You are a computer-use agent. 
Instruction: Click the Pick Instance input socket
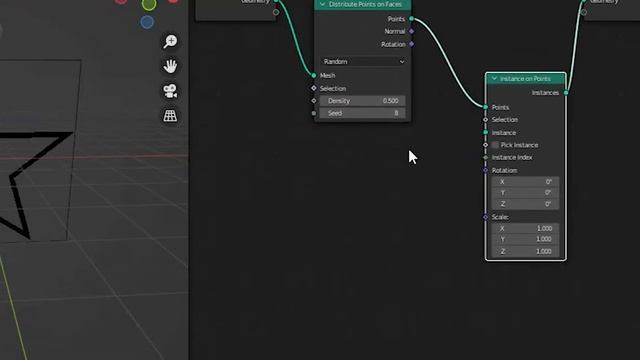point(485,145)
